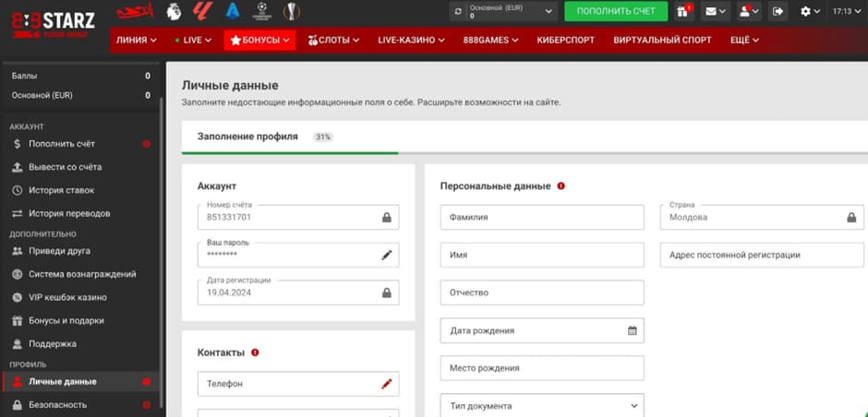Click the Отчество input field
This screenshot has width=868, height=417.
pyautogui.click(x=542, y=292)
